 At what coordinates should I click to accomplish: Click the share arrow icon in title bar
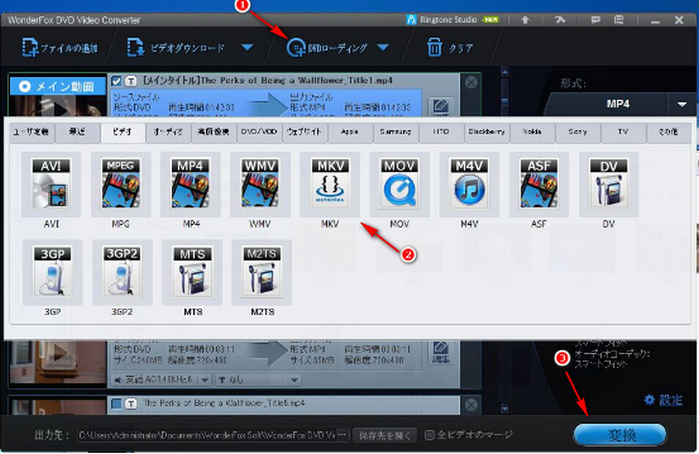[x=560, y=20]
